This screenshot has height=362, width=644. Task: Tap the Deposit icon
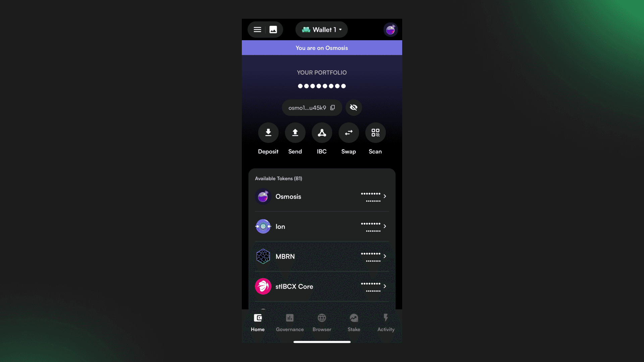point(268,132)
